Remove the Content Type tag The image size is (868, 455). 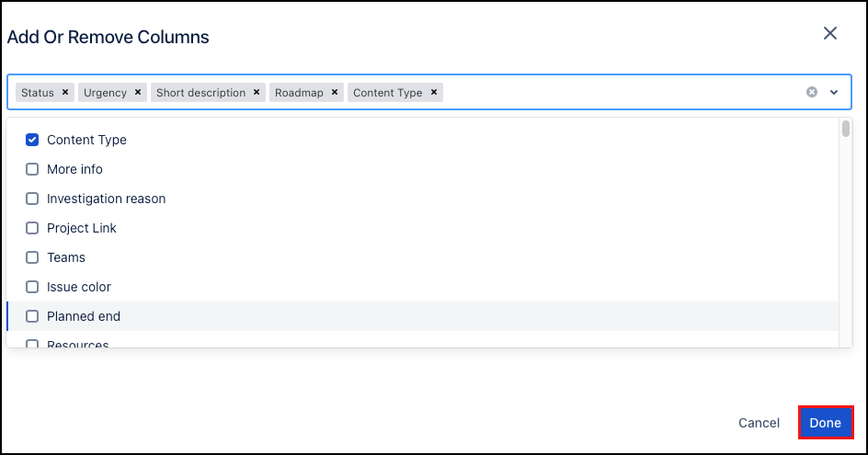pos(434,93)
